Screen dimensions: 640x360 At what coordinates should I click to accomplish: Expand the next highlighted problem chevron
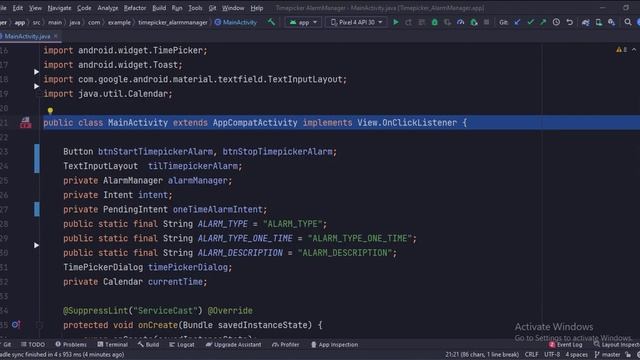pyautogui.click(x=634, y=50)
